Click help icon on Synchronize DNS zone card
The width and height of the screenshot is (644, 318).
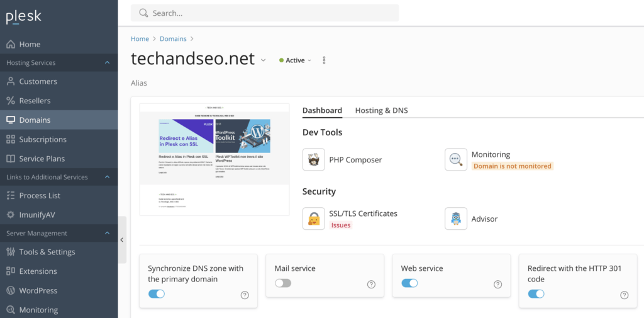(x=245, y=295)
